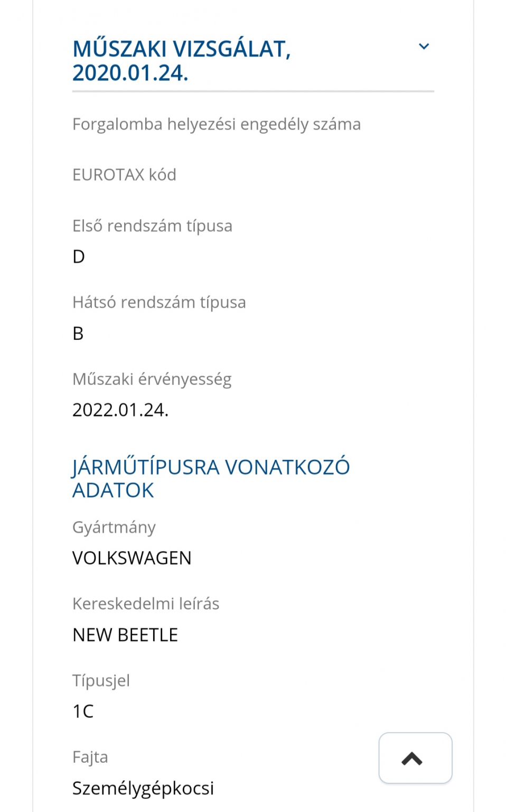506x812 pixels.
Task: Click the validity date 2022.01.24.
Action: coord(120,410)
